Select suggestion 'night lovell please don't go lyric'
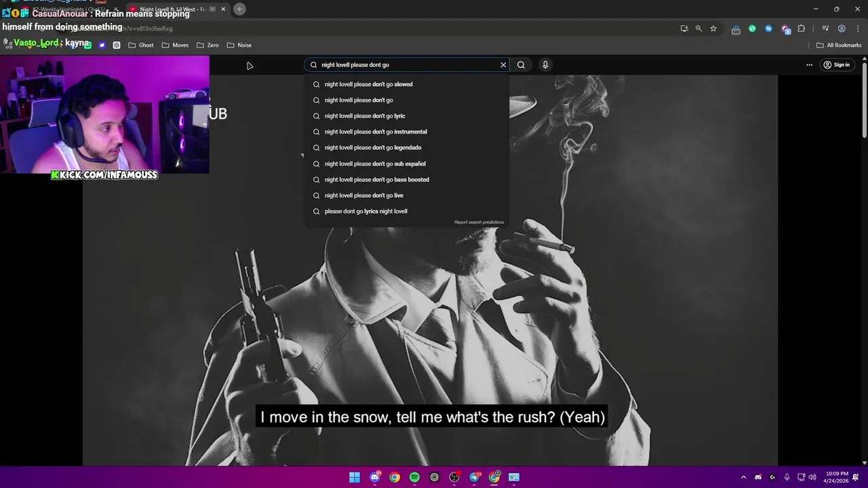 407,116
